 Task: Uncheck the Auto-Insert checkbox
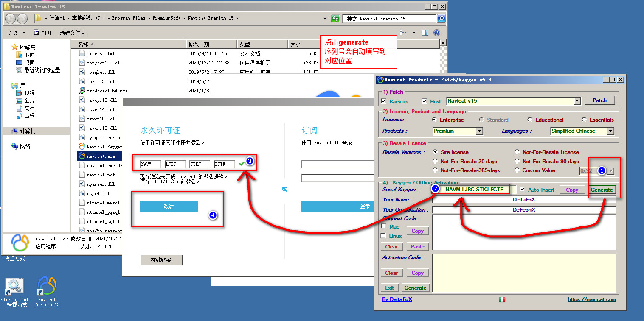(x=523, y=190)
